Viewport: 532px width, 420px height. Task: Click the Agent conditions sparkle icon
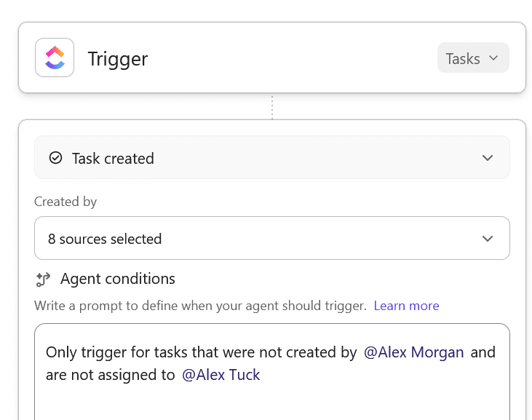pos(42,279)
